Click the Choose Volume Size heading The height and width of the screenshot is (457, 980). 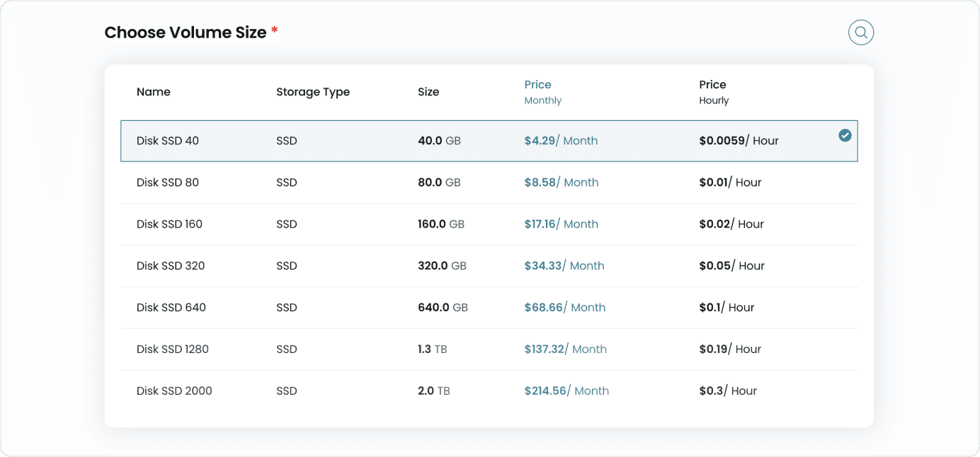point(186,33)
